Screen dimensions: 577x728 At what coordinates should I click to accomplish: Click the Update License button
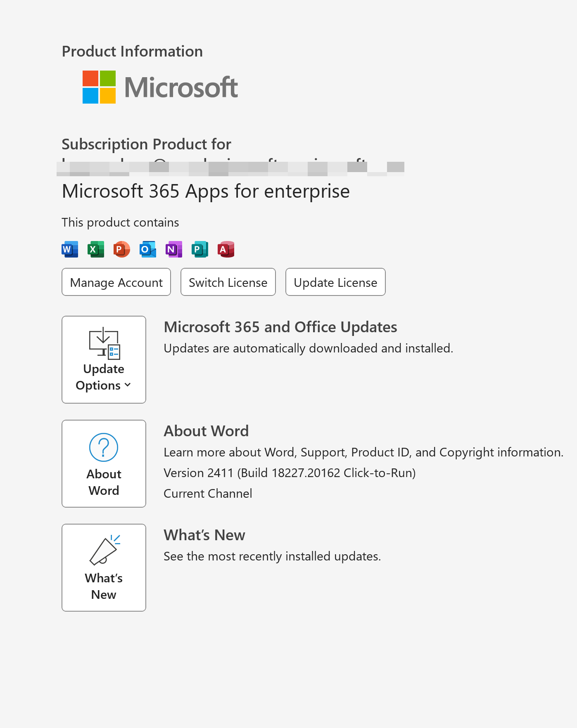[335, 282]
